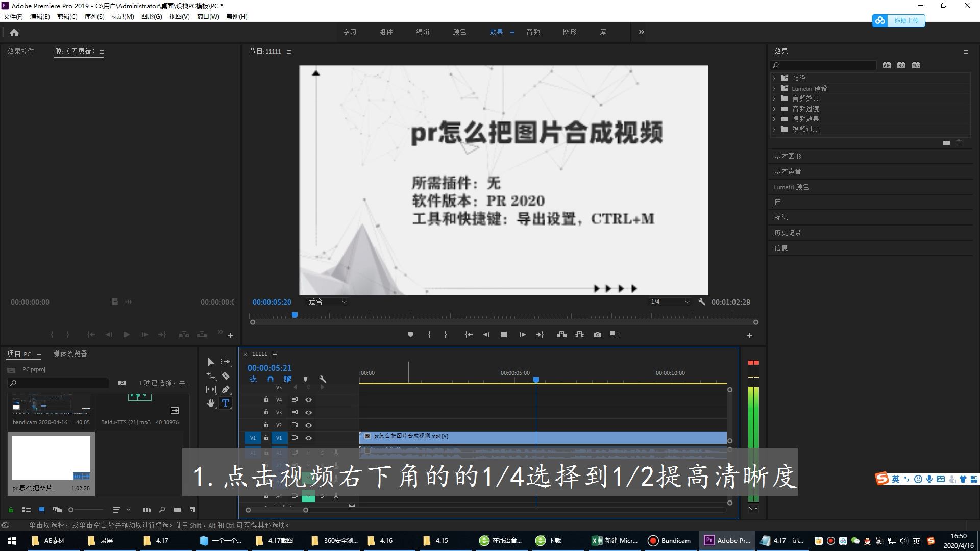Toggle lock on V2 track
The height and width of the screenshot is (551, 980).
[266, 425]
